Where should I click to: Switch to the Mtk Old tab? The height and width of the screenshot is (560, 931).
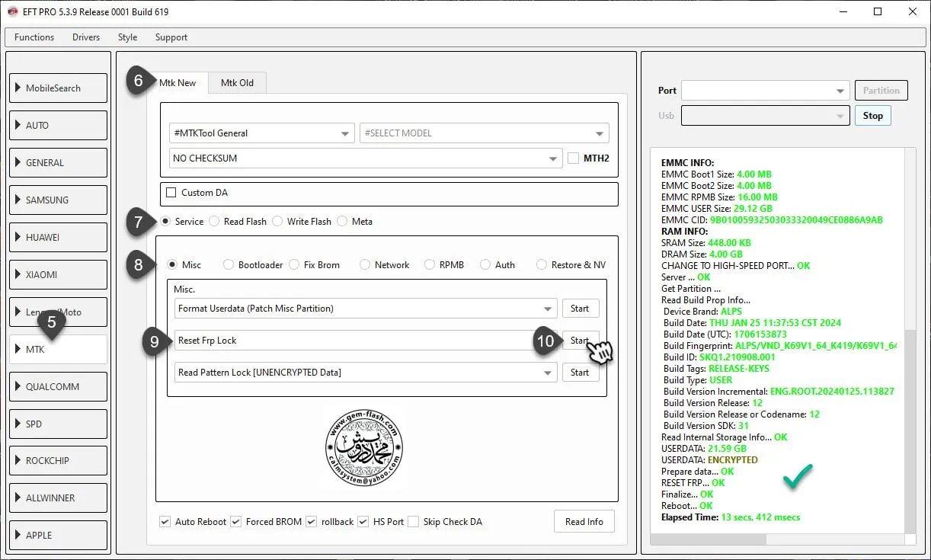click(x=237, y=83)
